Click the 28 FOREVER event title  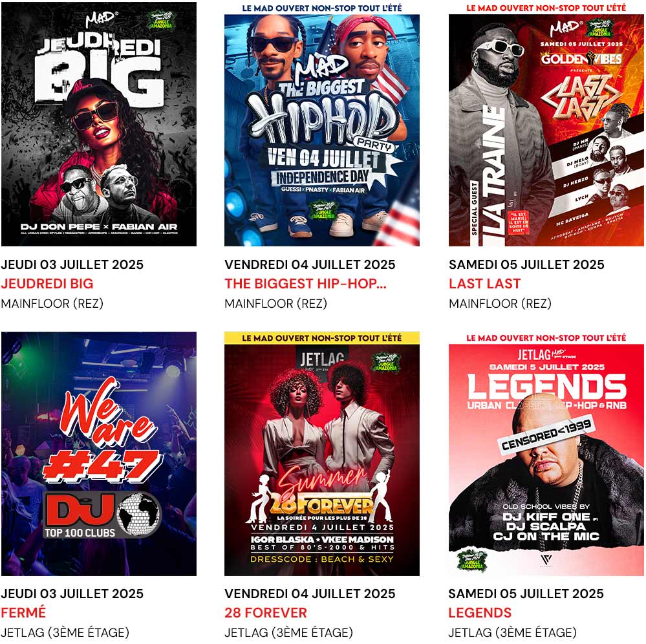coord(266,613)
